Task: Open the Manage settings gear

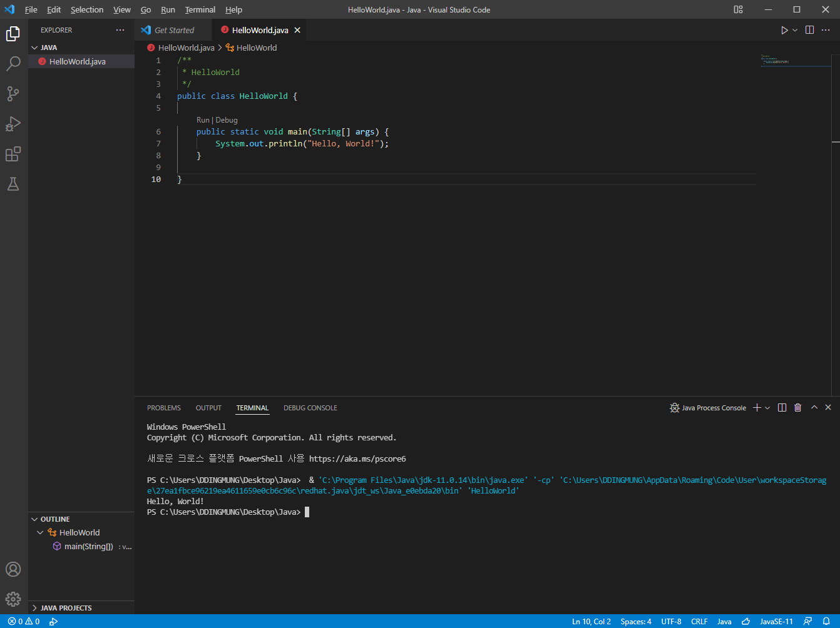Action: coord(13,599)
